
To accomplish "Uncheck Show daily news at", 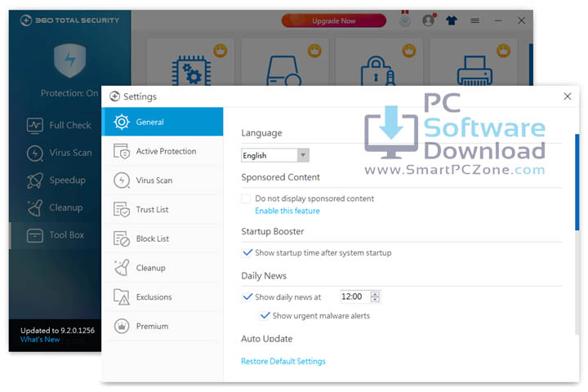I will tap(247, 296).
